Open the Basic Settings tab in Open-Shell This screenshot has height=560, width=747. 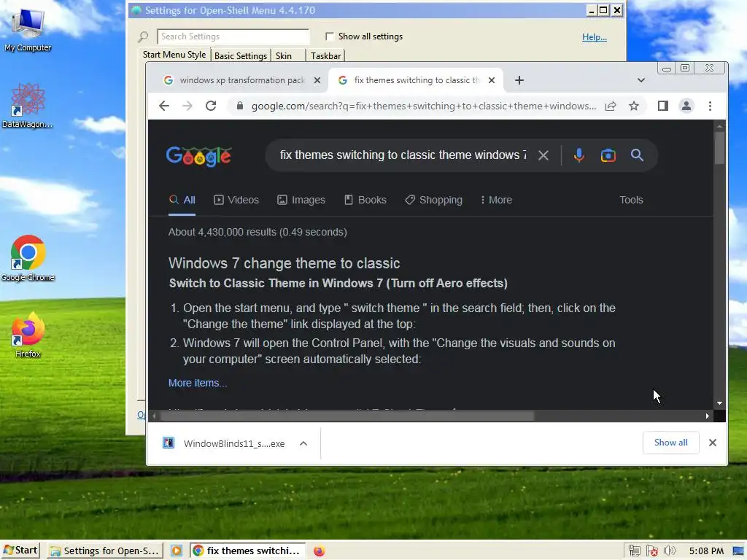click(241, 55)
